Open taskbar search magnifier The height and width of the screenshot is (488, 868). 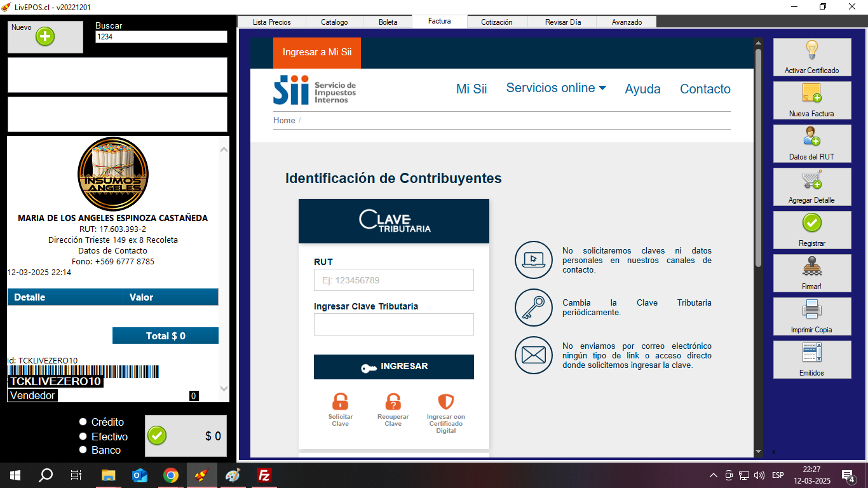click(46, 475)
